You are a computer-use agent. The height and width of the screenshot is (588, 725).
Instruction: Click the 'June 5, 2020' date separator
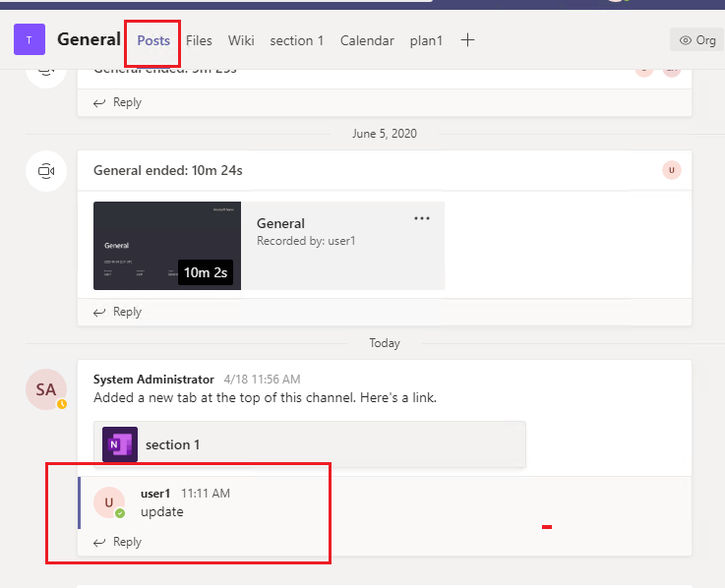tap(385, 134)
